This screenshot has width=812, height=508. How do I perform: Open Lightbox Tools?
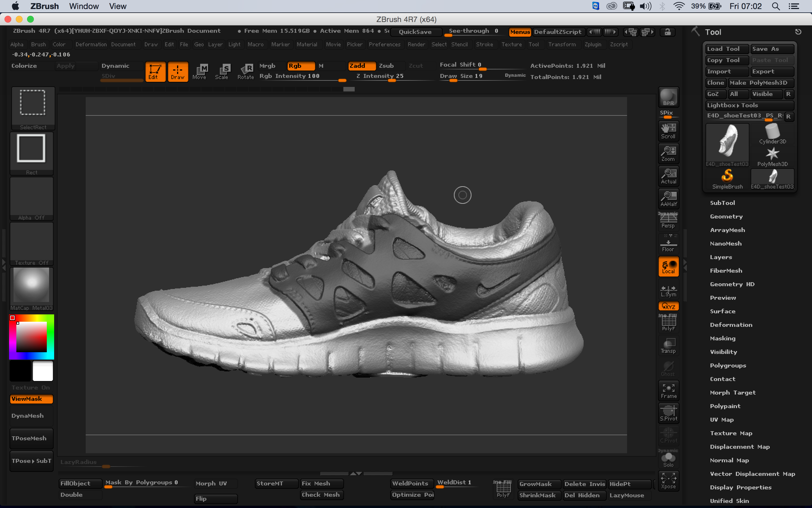click(749, 105)
